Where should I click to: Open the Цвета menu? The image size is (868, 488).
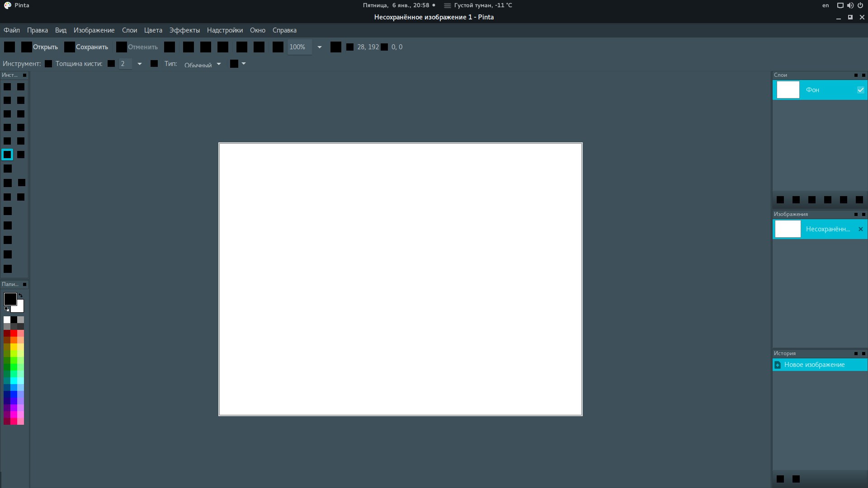pos(153,30)
